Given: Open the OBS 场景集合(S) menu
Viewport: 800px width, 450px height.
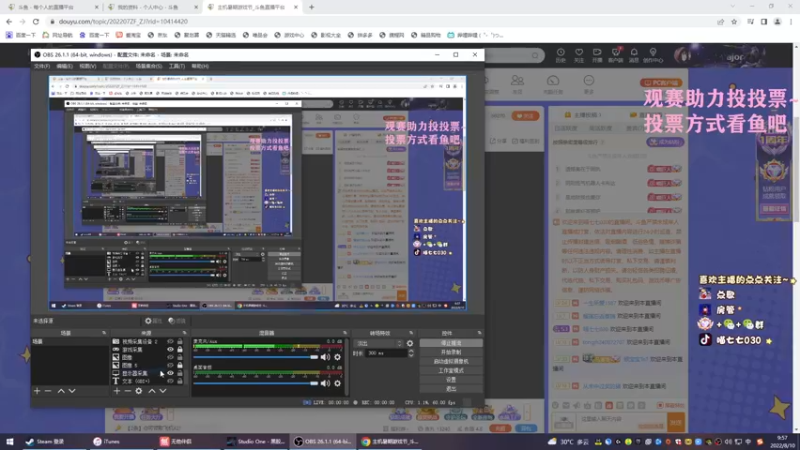Looking at the screenshot, I should tap(148, 66).
